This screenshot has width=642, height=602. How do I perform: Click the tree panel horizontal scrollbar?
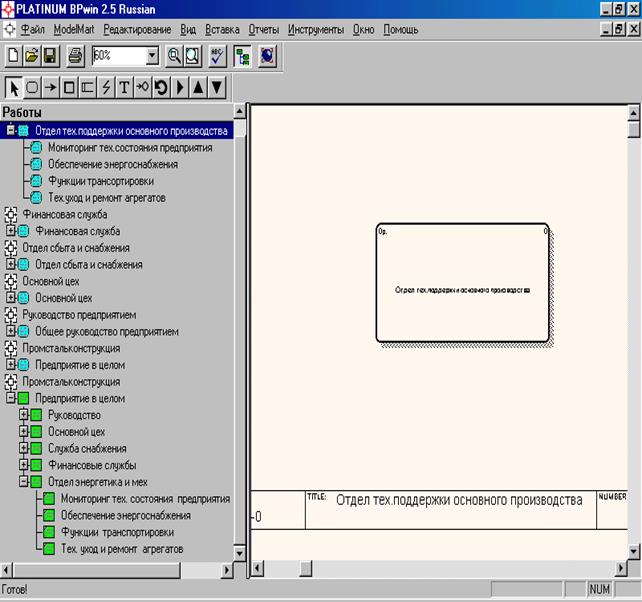120,568
